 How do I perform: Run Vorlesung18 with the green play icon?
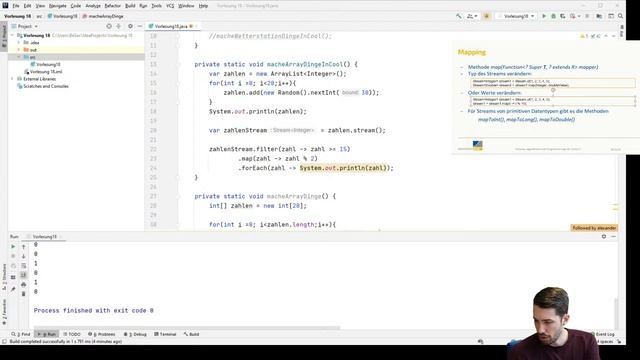[544, 16]
